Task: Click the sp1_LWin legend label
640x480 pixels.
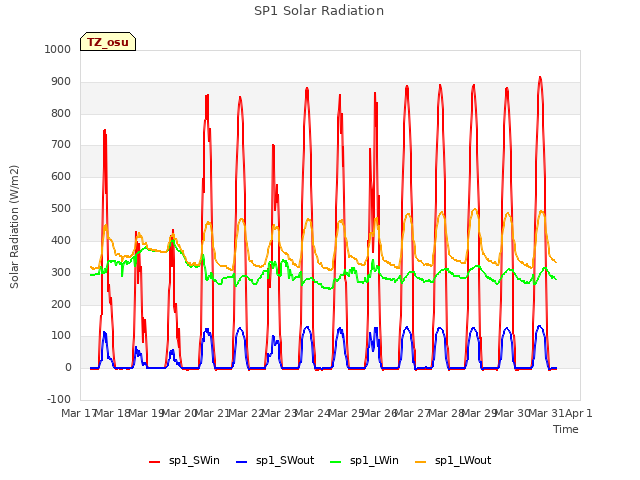Action: 374,461
